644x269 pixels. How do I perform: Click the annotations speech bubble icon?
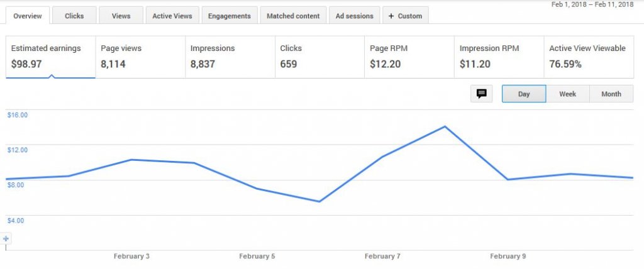pyautogui.click(x=481, y=94)
